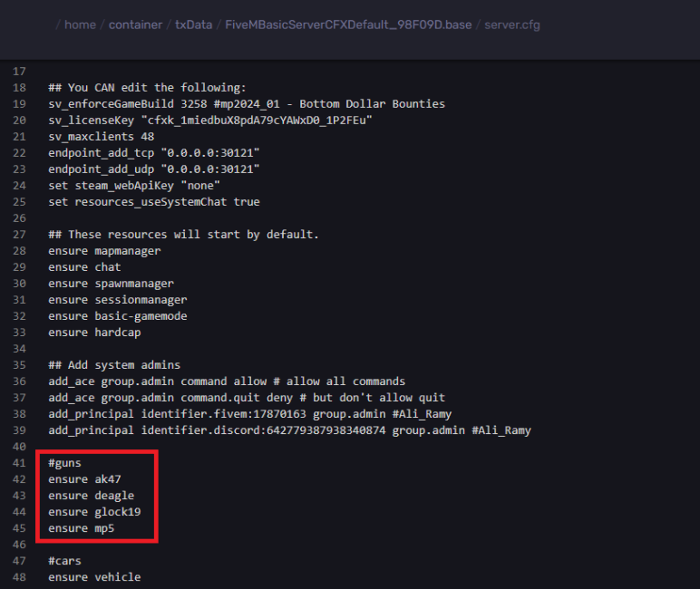
Task: Click the #guns comment line
Action: pos(64,463)
